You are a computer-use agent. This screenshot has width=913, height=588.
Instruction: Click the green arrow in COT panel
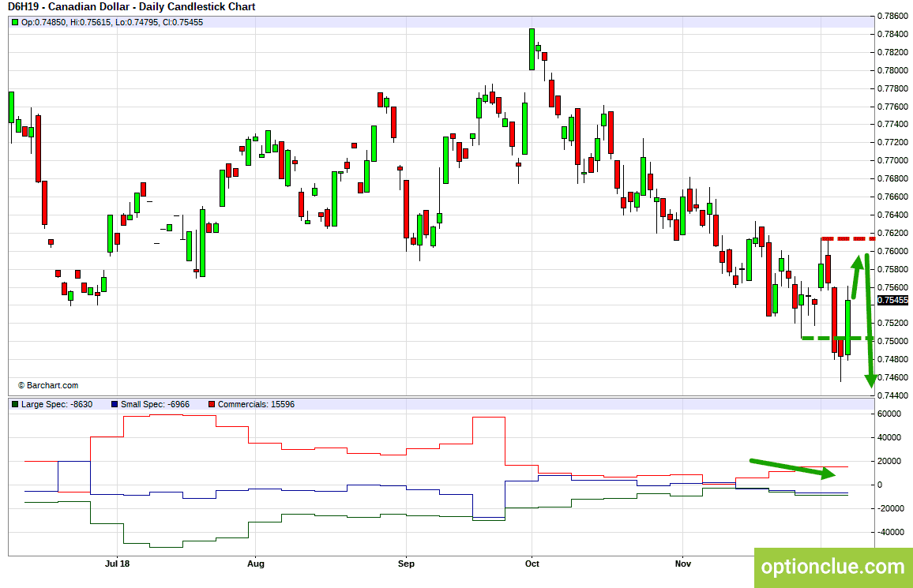point(792,469)
